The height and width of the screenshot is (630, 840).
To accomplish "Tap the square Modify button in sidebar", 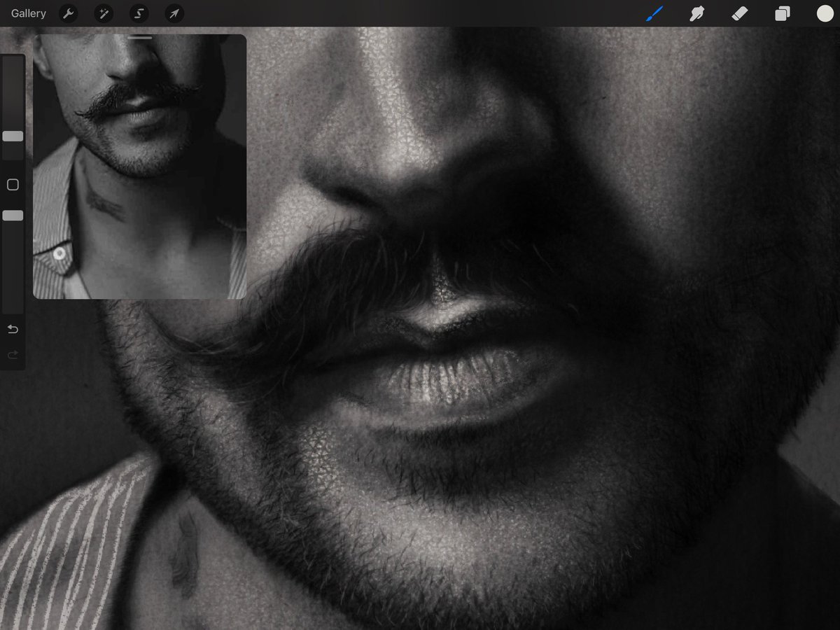I will [x=13, y=185].
